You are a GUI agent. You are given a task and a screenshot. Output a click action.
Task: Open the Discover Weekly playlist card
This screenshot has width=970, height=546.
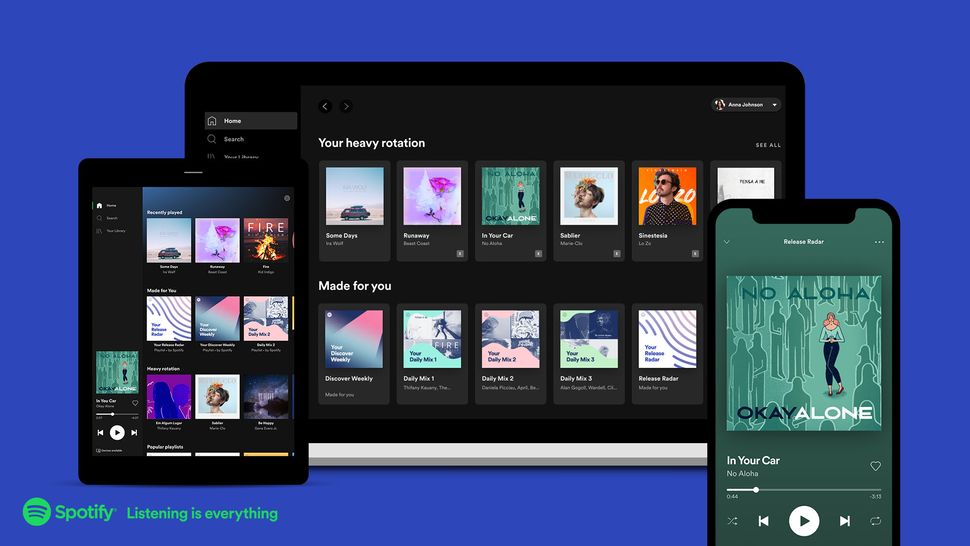click(354, 354)
